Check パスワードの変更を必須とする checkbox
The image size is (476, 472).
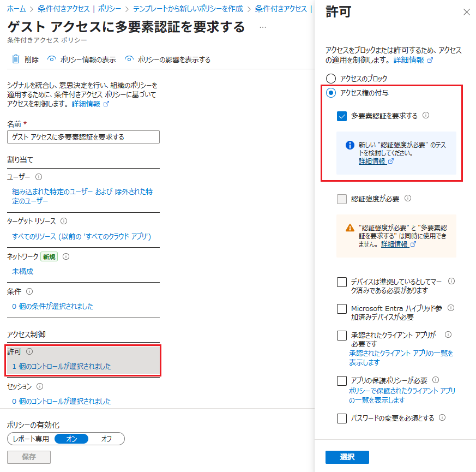(342, 418)
